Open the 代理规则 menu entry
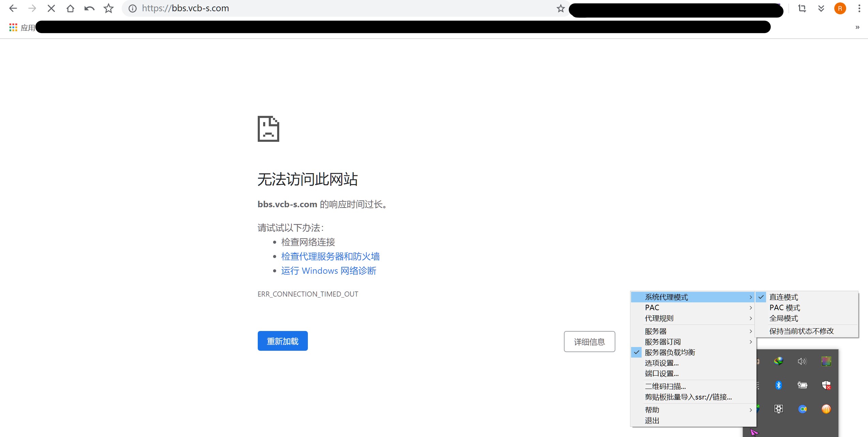The width and height of the screenshot is (868, 437). pos(693,318)
